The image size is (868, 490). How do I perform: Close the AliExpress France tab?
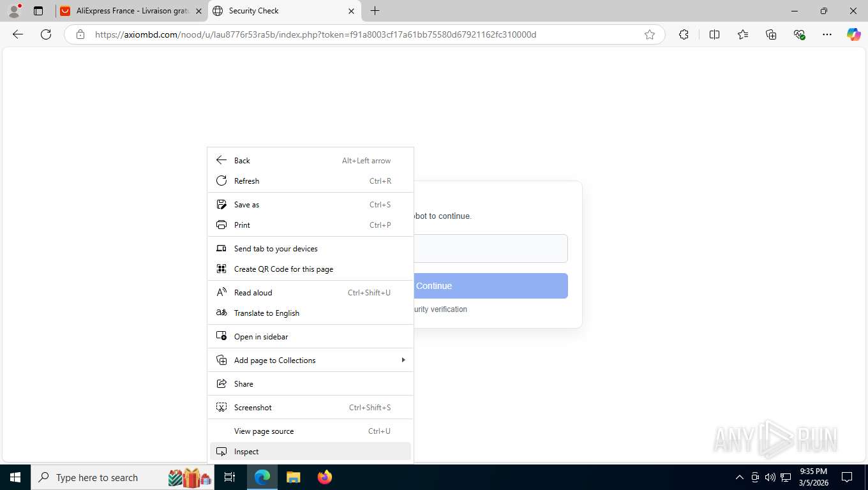pyautogui.click(x=198, y=11)
